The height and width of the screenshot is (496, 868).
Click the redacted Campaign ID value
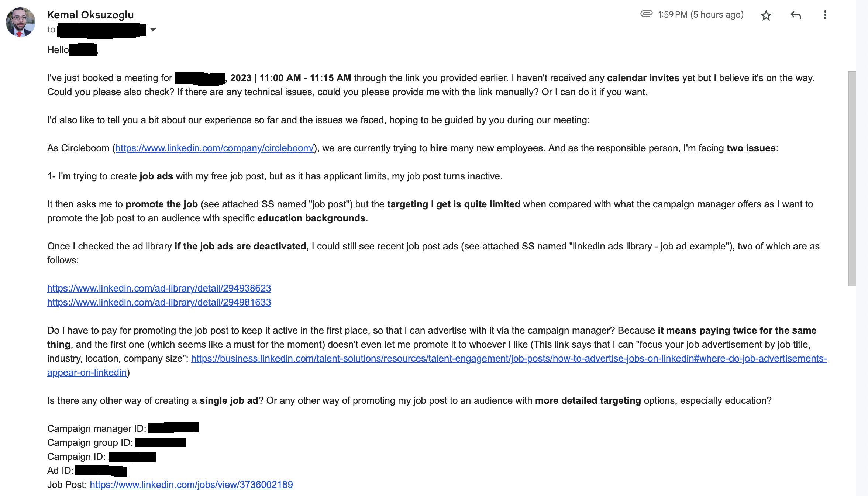[x=132, y=457]
